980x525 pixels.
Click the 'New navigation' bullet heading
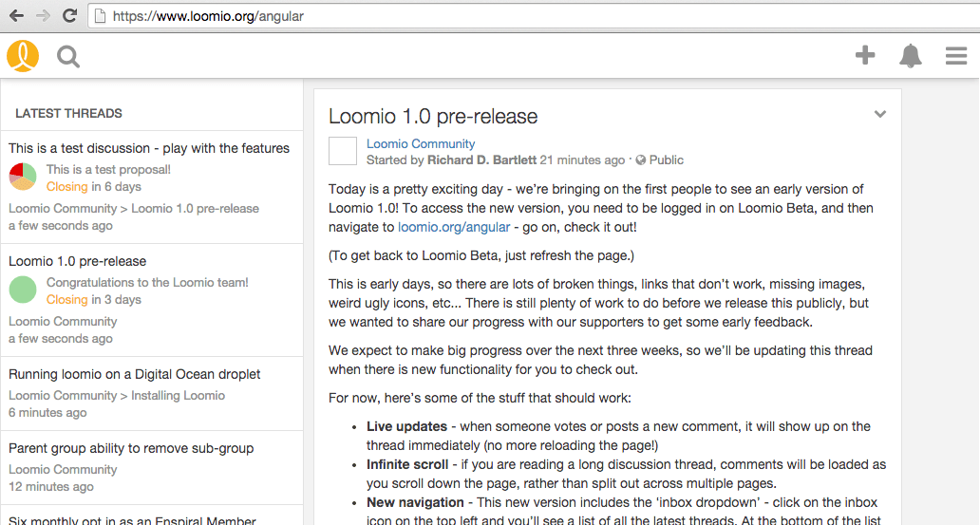pos(415,502)
